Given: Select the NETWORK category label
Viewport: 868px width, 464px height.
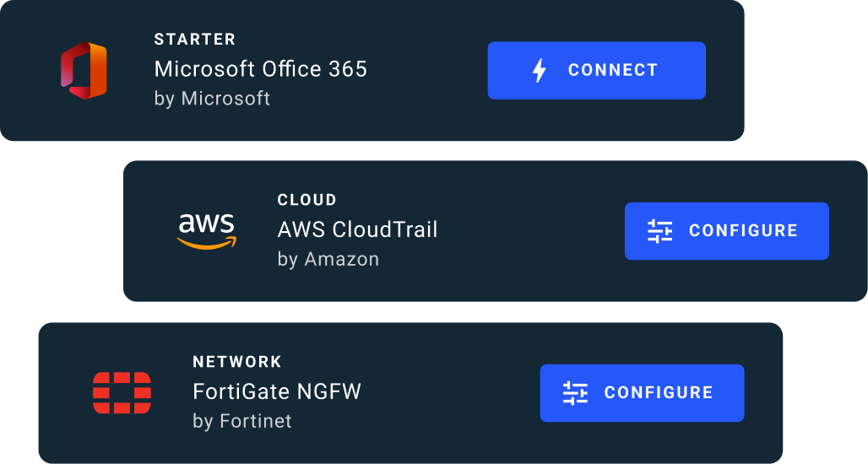Looking at the screenshot, I should click(x=236, y=362).
